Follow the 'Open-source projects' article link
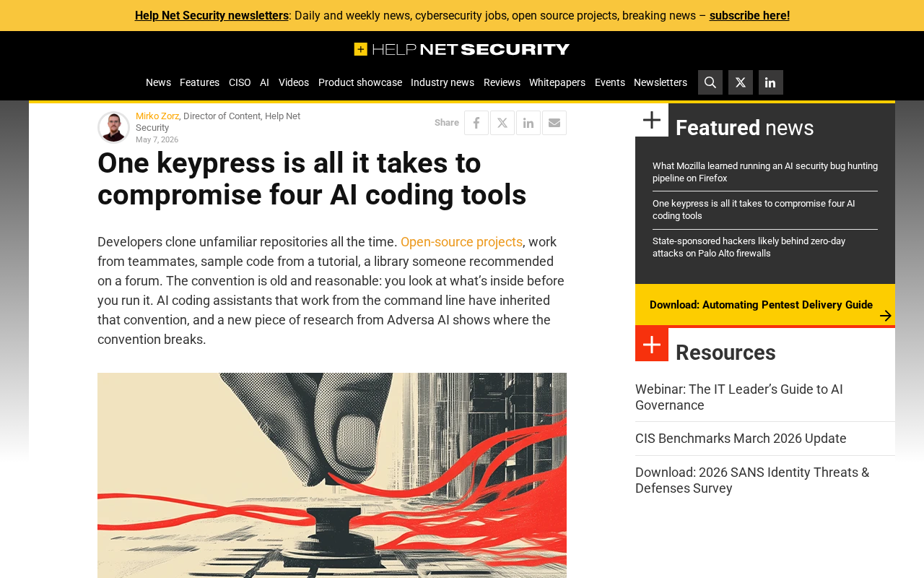Image resolution: width=924 pixels, height=578 pixels. [x=461, y=242]
